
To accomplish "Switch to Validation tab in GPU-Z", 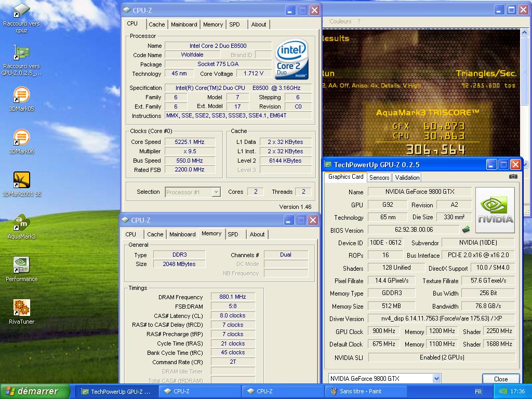I will point(407,178).
